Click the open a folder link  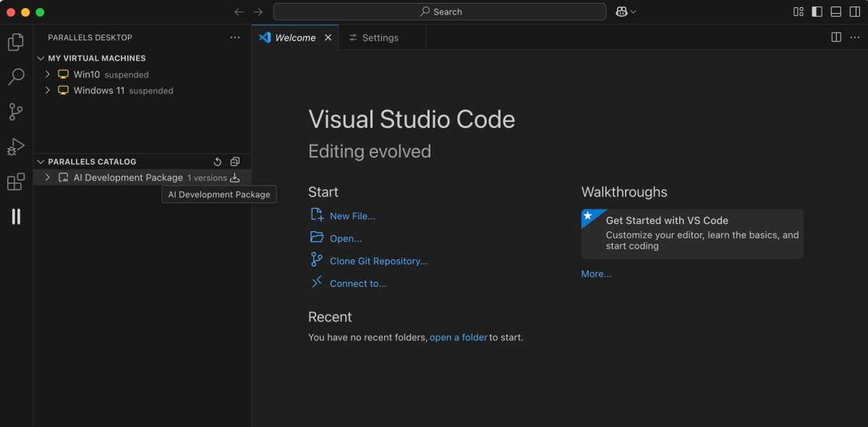point(459,337)
